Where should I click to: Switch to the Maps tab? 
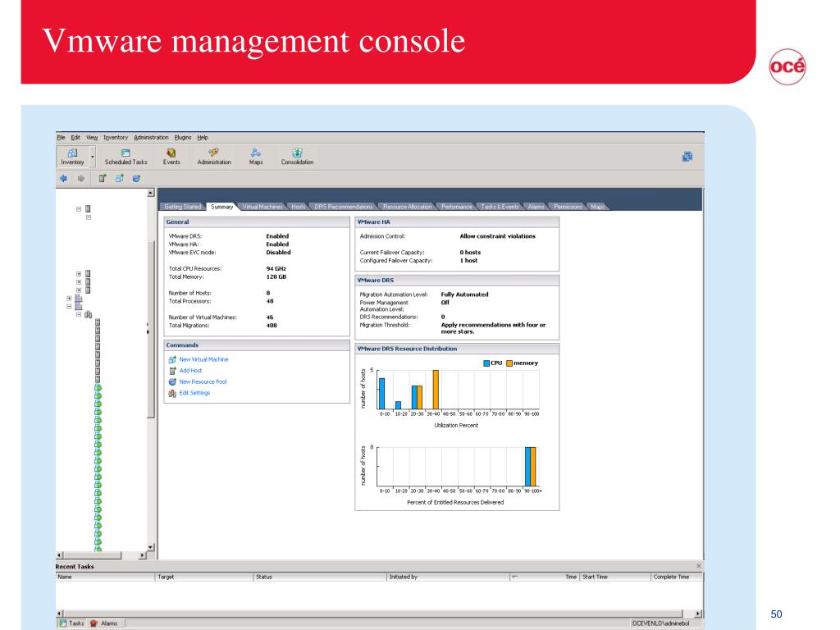point(597,207)
